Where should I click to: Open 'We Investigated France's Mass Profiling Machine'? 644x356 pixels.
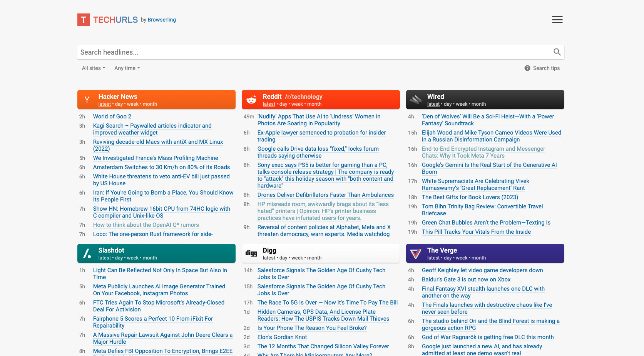pos(156,158)
